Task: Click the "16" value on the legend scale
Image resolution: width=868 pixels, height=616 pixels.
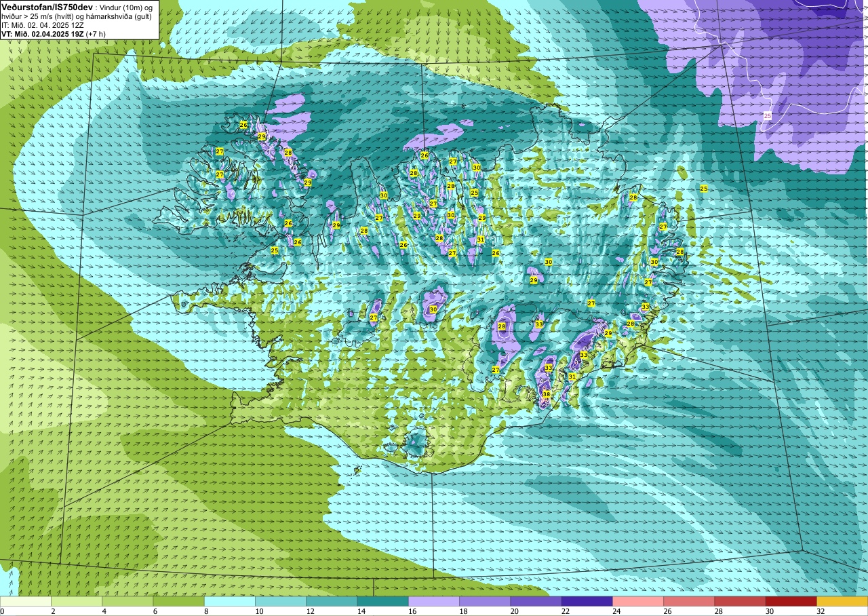Action: (412, 611)
